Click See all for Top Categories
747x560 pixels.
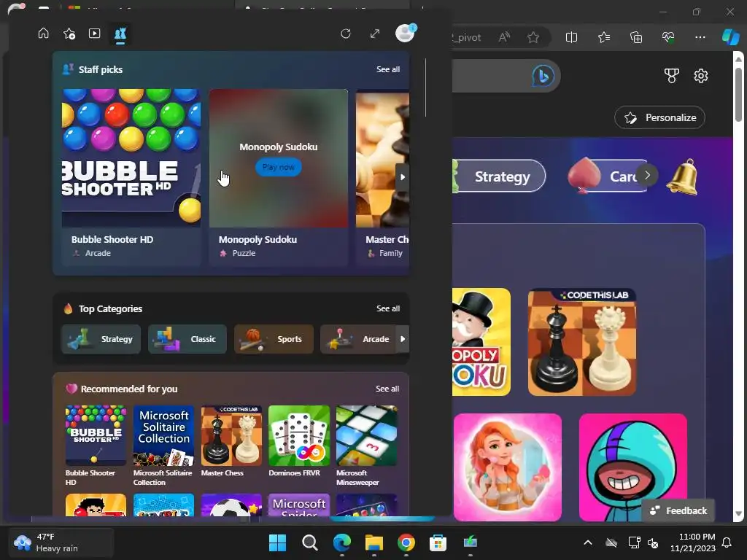click(388, 308)
